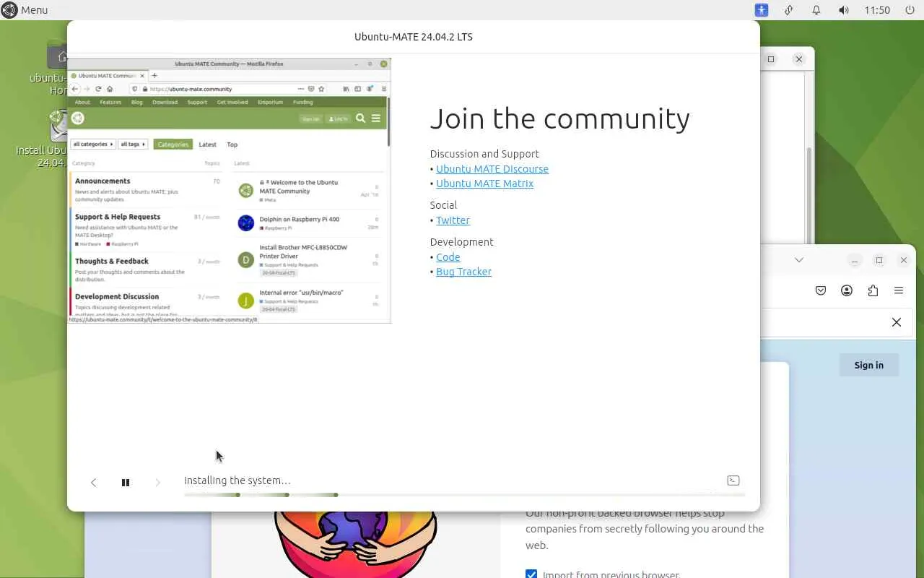Click Sign in on the Firefox page
The image size is (924, 578).
[x=868, y=365]
